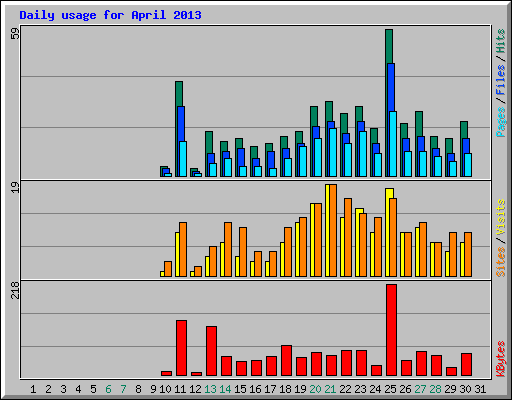Select the orange Sites bar for day 22

348,237
